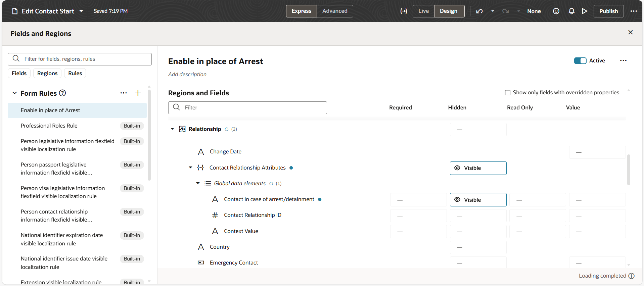Switch to the Regions tab
The image size is (644, 286).
click(47, 73)
